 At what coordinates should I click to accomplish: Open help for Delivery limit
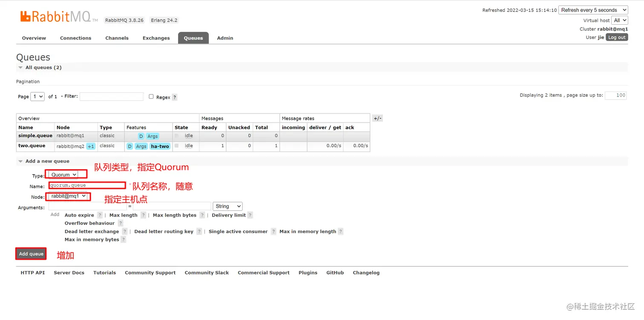(250, 215)
